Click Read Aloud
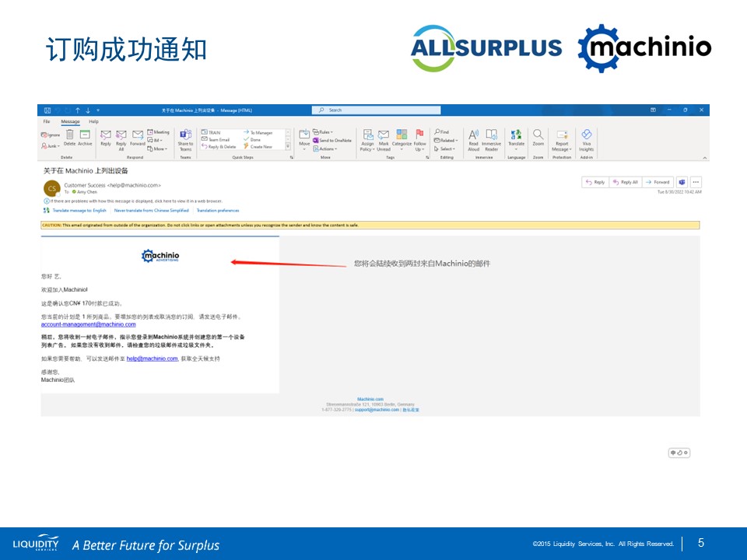Image resolution: width=747 pixels, height=560 pixels. 474,140
